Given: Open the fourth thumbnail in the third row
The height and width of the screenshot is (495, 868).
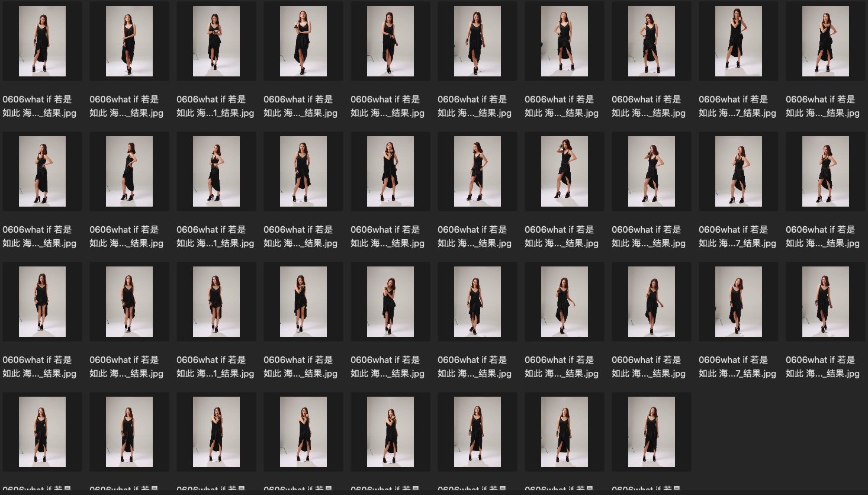Looking at the screenshot, I should [303, 302].
